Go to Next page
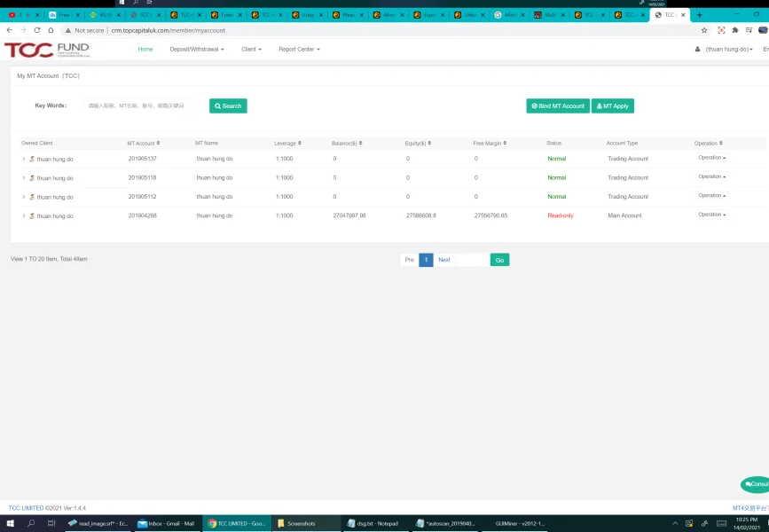Viewport: 769px width, 532px height. pyautogui.click(x=444, y=260)
